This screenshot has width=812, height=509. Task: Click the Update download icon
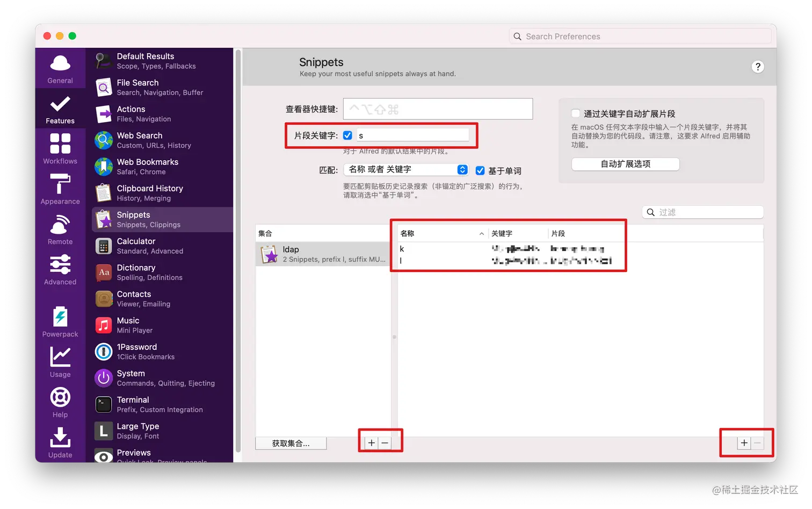(60, 437)
